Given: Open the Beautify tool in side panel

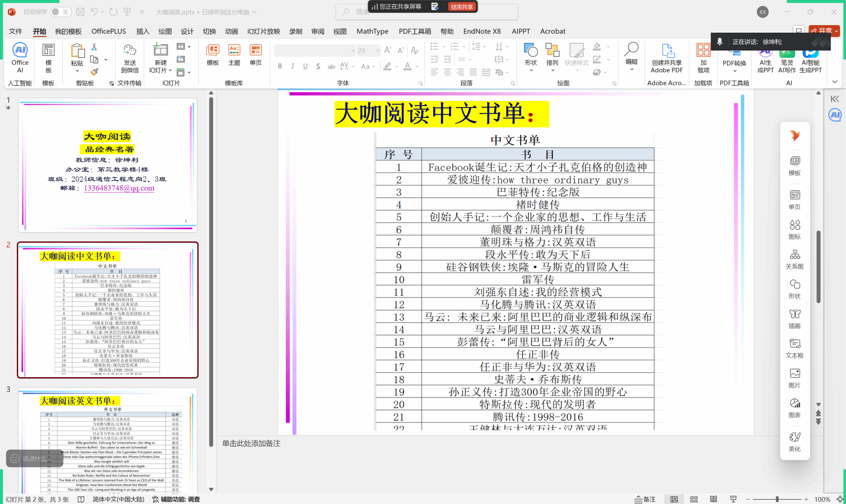Looking at the screenshot, I should click(x=794, y=442).
